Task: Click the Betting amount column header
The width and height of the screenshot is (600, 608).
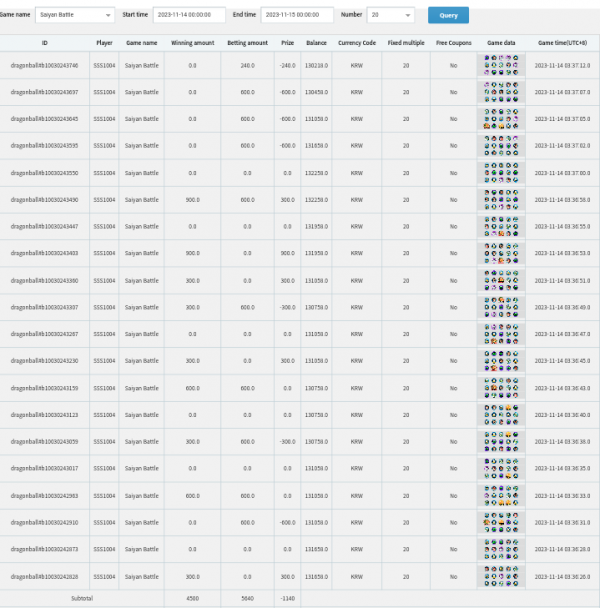Action: pyautogui.click(x=247, y=43)
